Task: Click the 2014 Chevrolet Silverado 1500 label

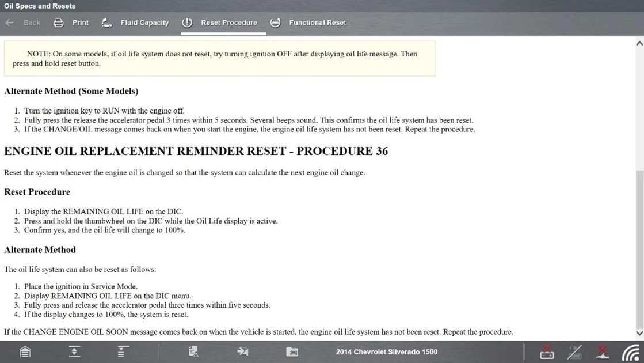Action: point(386,351)
